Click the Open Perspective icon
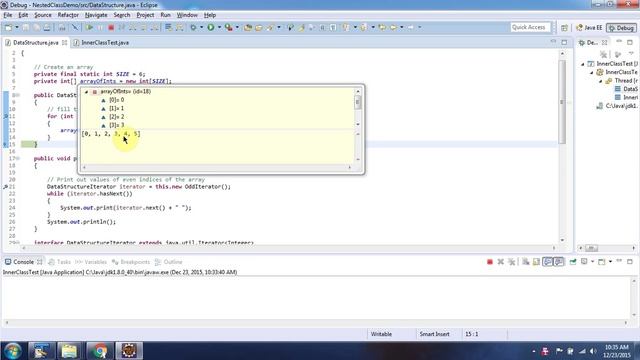The height and width of the screenshot is (360, 640). (x=564, y=28)
